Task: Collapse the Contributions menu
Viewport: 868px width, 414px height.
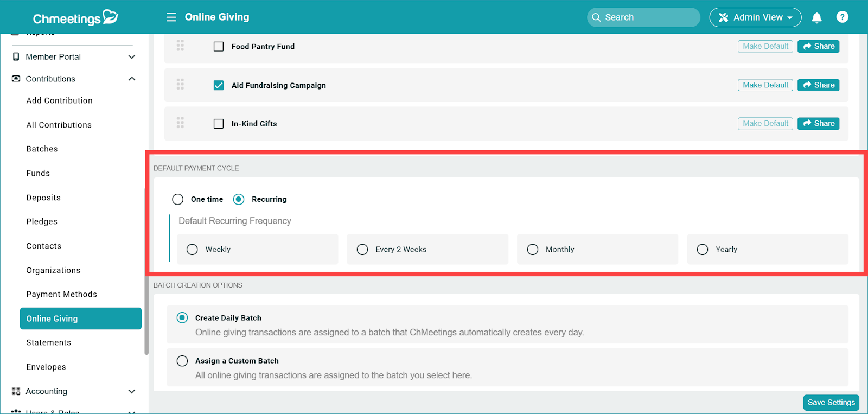Action: click(131, 79)
